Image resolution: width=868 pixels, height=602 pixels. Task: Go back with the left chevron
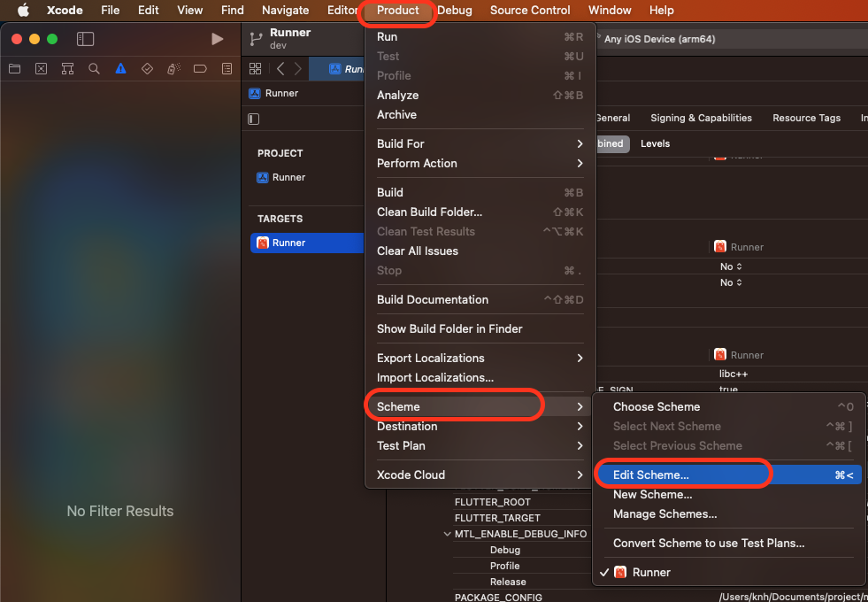(x=280, y=69)
